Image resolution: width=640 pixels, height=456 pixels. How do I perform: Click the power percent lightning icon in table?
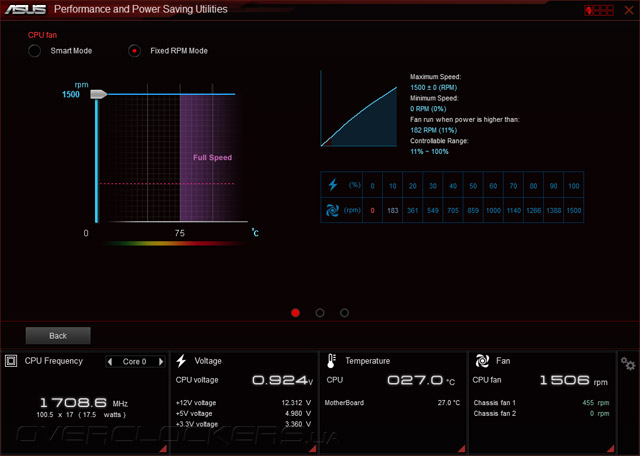coord(333,185)
